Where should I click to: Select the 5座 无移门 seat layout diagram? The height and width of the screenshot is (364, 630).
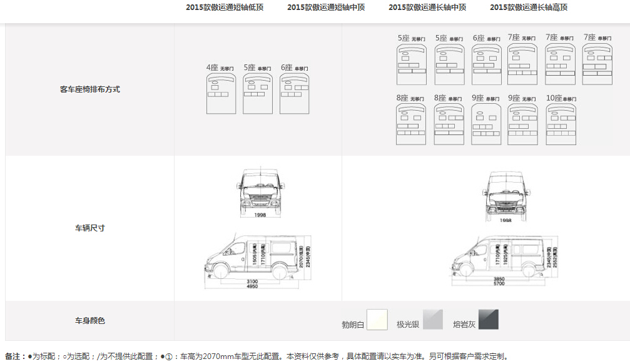pos(412,64)
